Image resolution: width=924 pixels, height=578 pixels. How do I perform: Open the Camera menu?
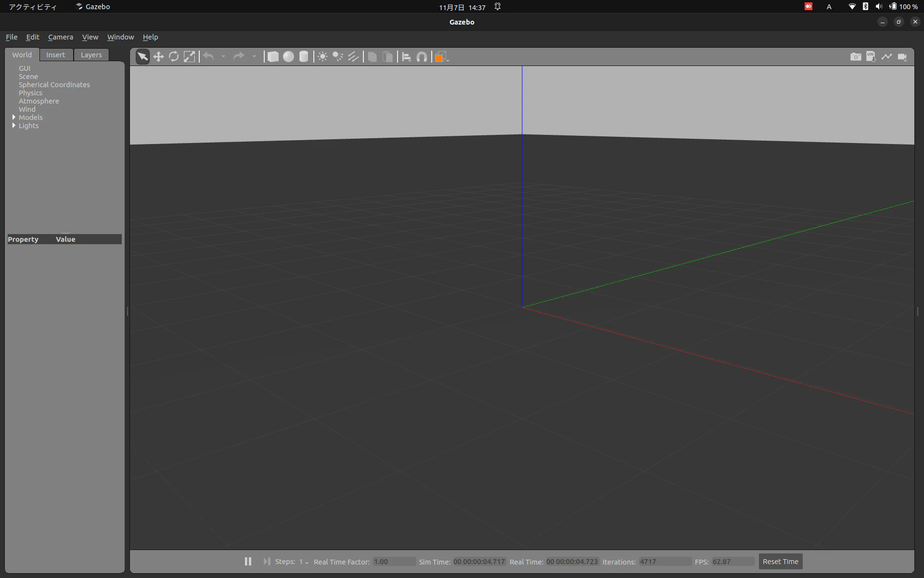pyautogui.click(x=61, y=37)
